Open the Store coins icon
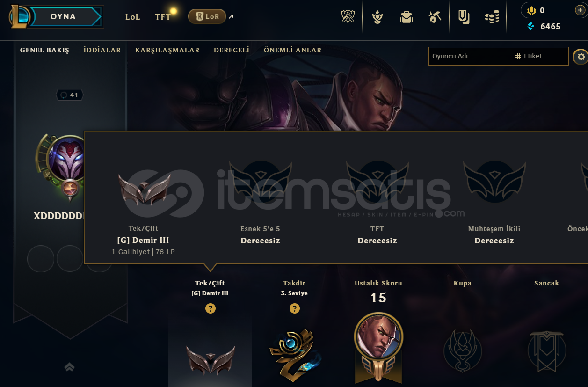The image size is (588, 387). pyautogui.click(x=492, y=17)
